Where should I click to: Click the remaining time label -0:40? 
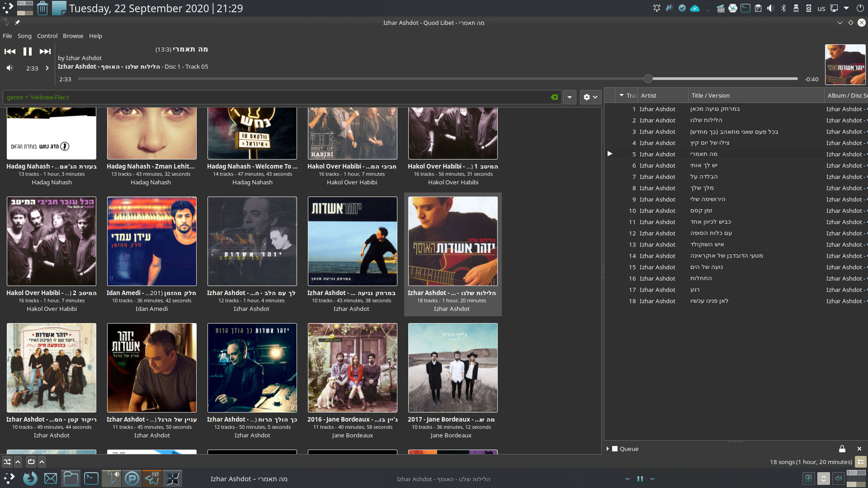point(811,79)
